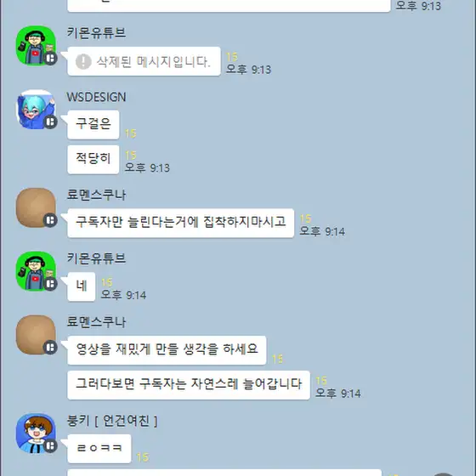Click the ㄹㅇㅋㅋ message bubble
476x476 pixels.
point(99,449)
